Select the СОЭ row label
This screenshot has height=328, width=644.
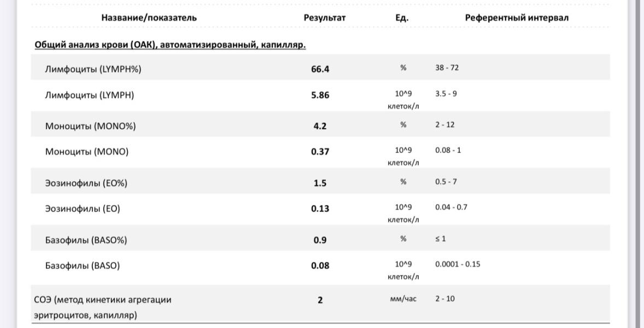coord(103,307)
